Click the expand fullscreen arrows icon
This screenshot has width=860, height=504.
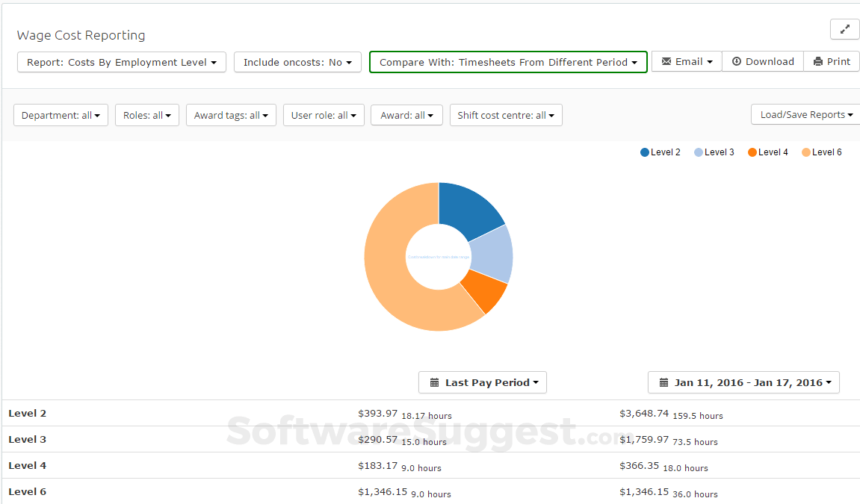point(844,29)
